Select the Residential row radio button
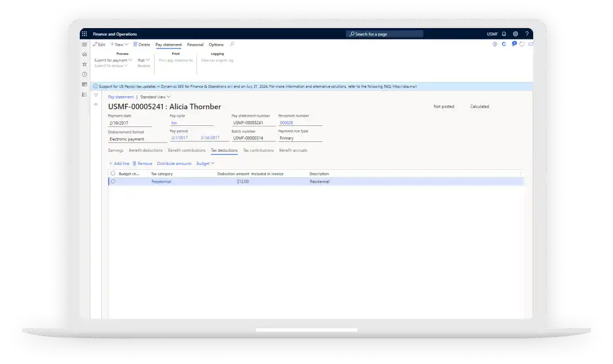613x364 pixels. 113,181
